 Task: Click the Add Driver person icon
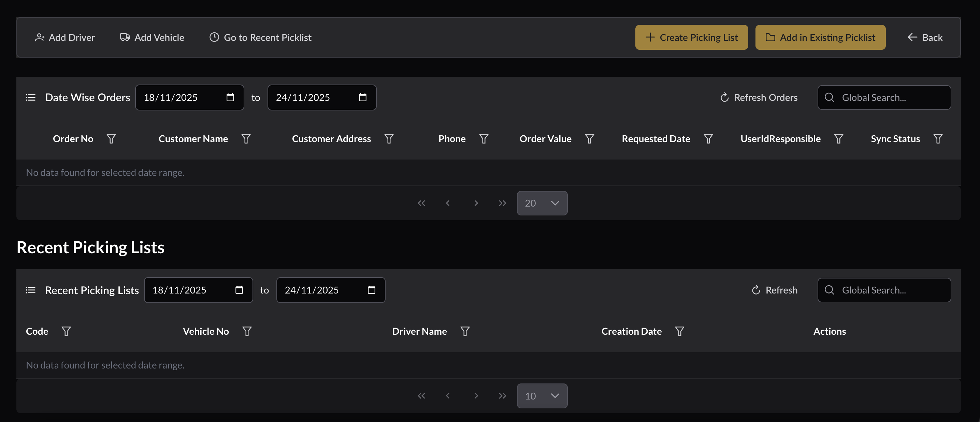pos(40,37)
